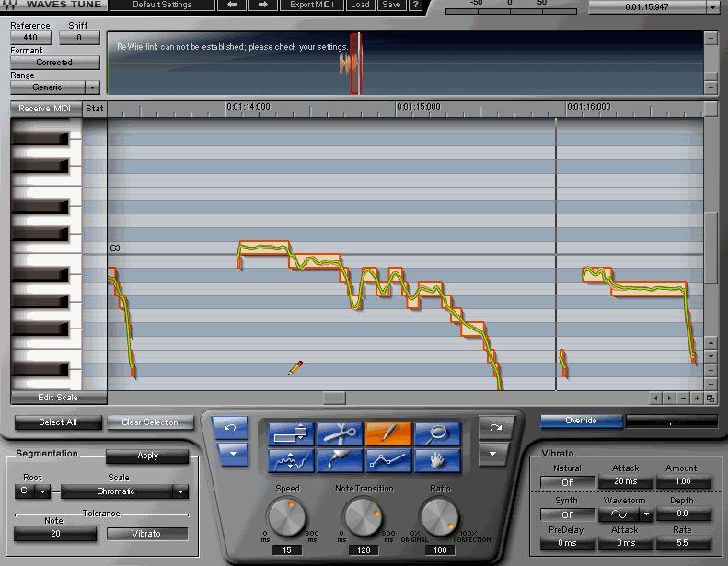Click the red overview window marker
Viewport: 728px width, 566px height.
click(354, 64)
